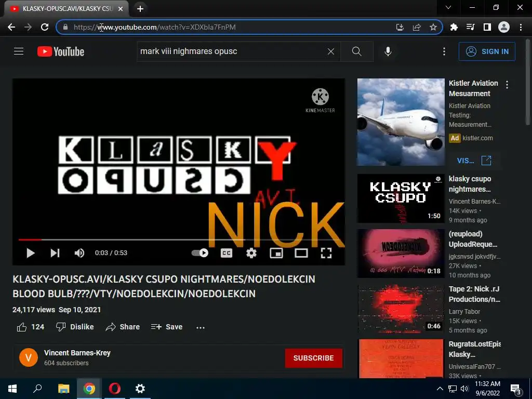The height and width of the screenshot is (399, 532).
Task: Open system volume control in tray
Action: 464,389
